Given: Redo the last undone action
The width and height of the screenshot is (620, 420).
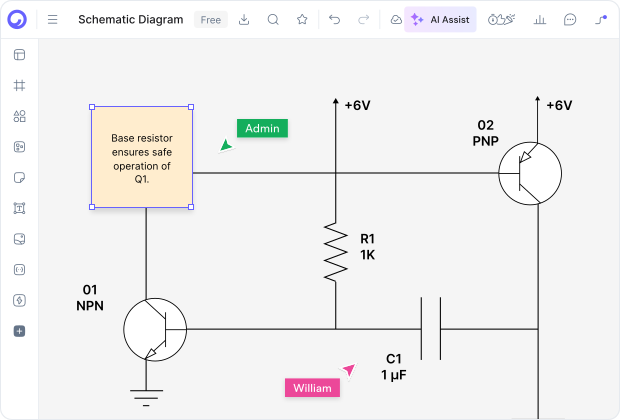Looking at the screenshot, I should [363, 19].
